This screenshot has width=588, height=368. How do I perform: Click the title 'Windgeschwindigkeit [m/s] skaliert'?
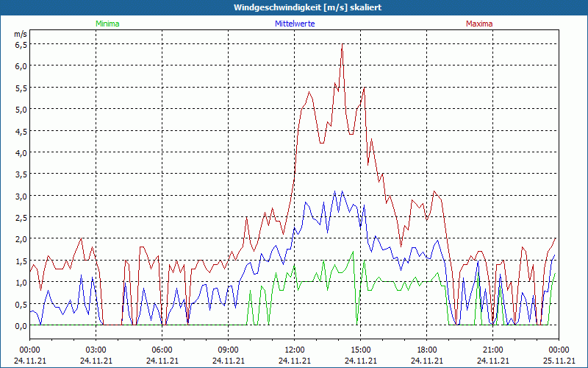coord(307,7)
